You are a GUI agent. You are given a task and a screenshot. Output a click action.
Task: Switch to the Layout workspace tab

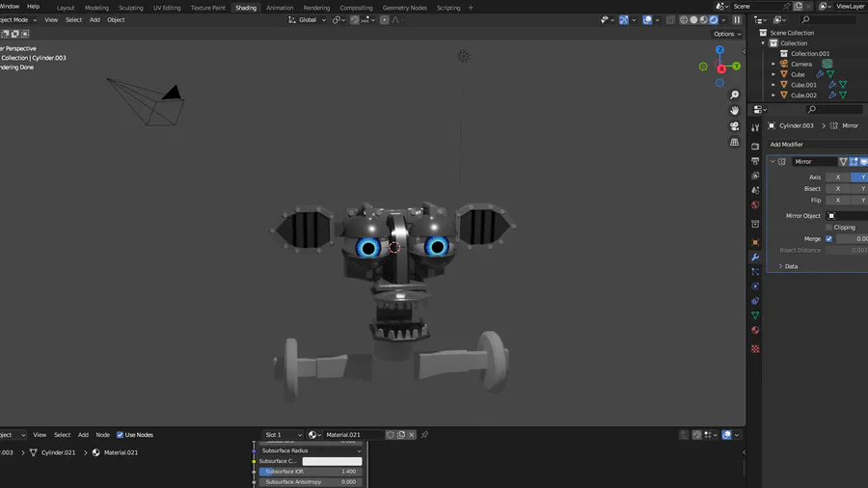(66, 8)
